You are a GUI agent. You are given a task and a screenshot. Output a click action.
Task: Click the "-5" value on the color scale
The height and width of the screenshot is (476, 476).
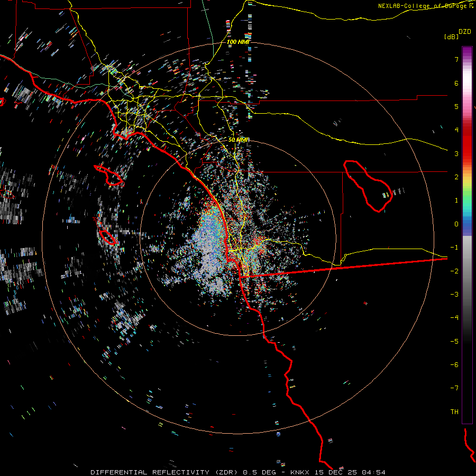[x=454, y=342]
